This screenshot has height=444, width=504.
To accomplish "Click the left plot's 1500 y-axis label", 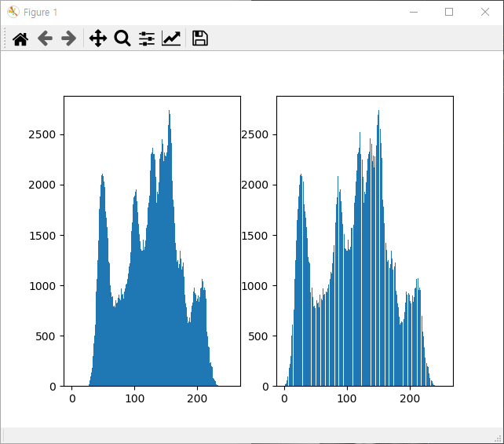I will point(42,236).
